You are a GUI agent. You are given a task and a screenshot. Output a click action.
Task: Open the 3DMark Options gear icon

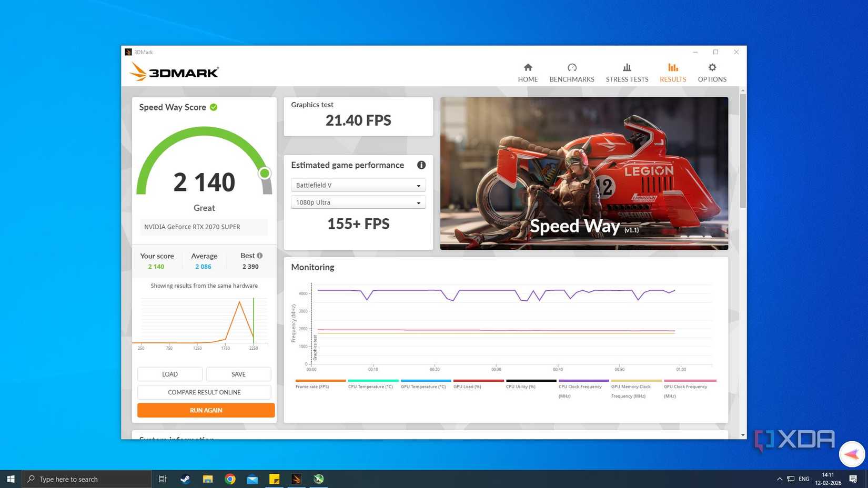(712, 72)
